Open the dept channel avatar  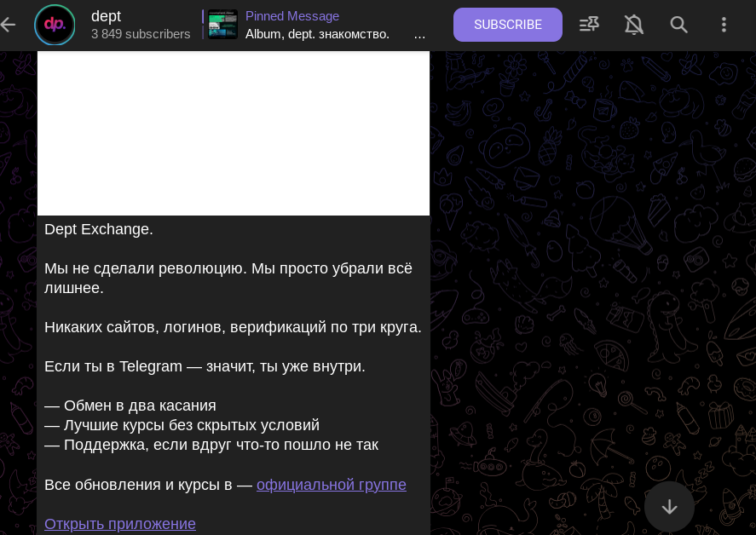click(x=55, y=25)
